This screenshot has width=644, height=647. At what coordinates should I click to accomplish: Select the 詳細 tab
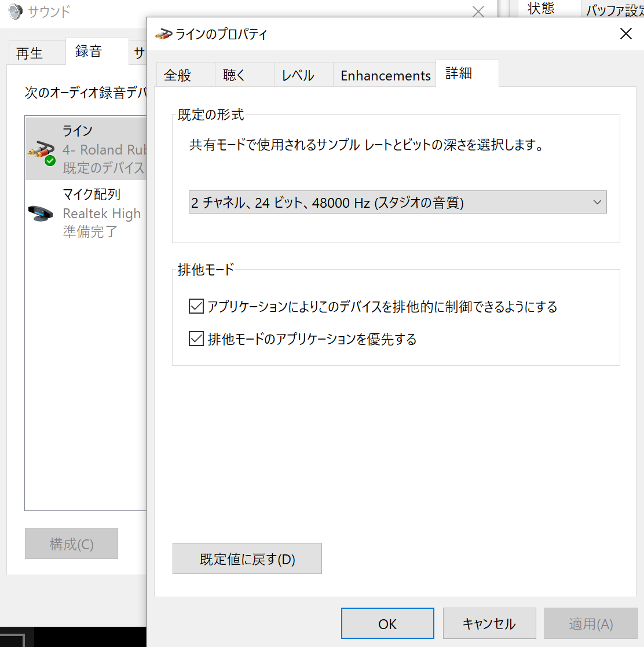467,73
